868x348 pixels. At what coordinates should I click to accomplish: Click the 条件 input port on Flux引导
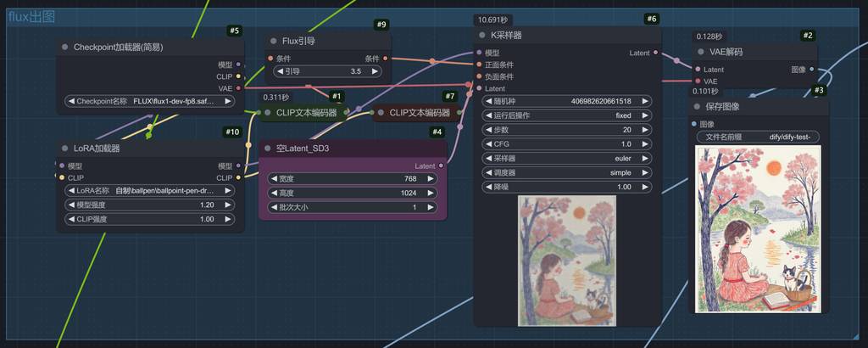coord(270,59)
